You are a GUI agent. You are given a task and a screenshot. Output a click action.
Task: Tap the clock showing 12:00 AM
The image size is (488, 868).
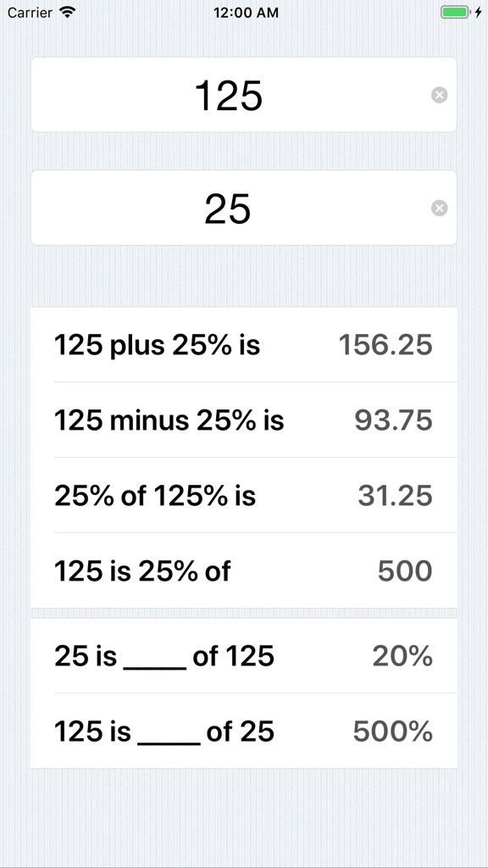click(x=244, y=13)
